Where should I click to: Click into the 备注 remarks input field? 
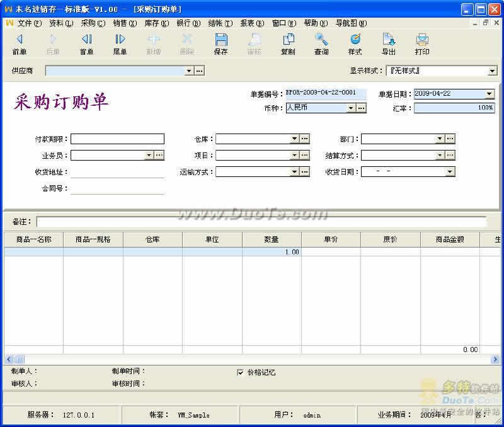pyautogui.click(x=261, y=222)
